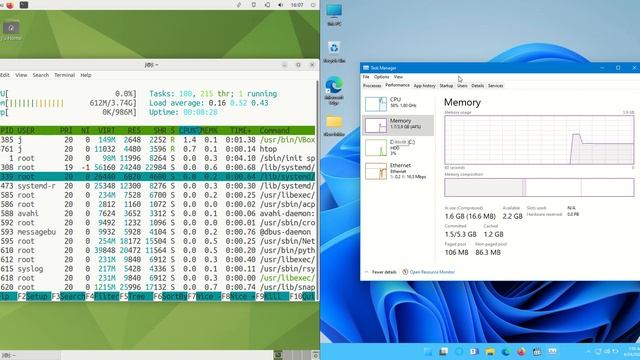
Task: Open File Explorer from the Windows taskbar
Action: point(490,351)
